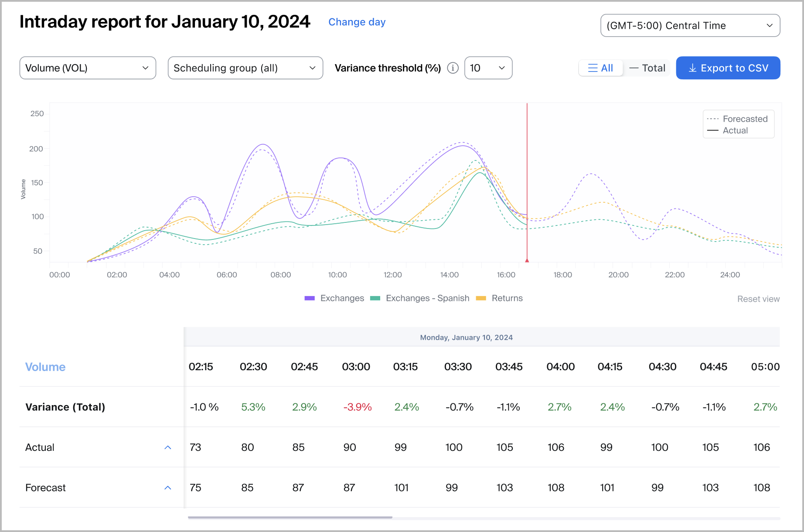Open the variance threshold value dropdown
The width and height of the screenshot is (804, 532).
[488, 68]
